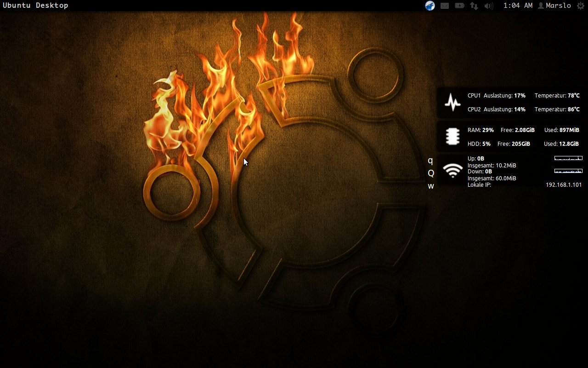This screenshot has width=588, height=368.
Task: Open the Marslo user menu
Action: [x=554, y=6]
